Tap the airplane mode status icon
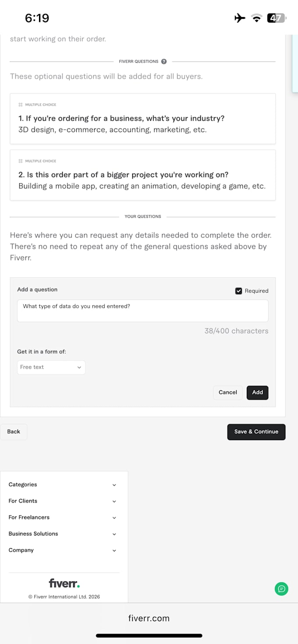Screen dimensions: 298x644 click(x=240, y=18)
